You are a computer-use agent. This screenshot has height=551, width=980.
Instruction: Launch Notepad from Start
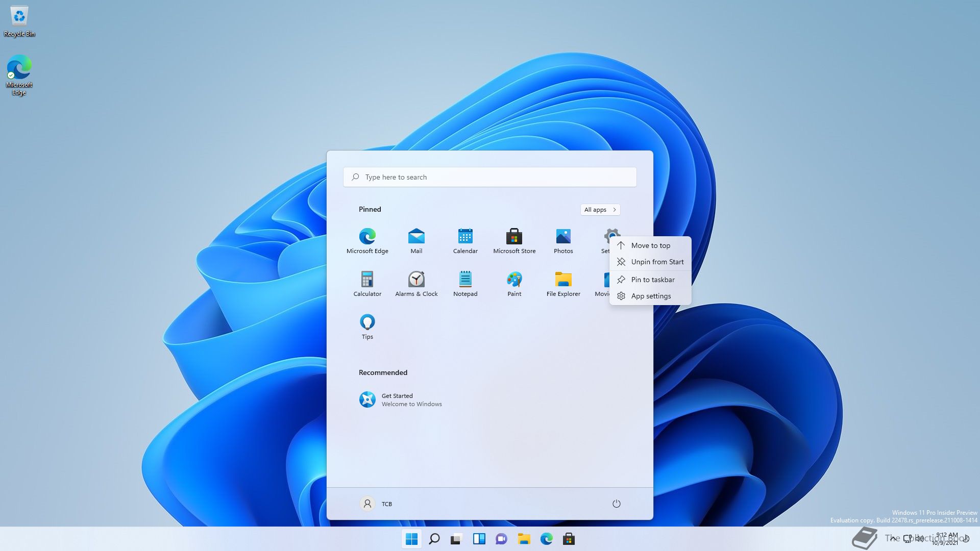[x=465, y=283]
